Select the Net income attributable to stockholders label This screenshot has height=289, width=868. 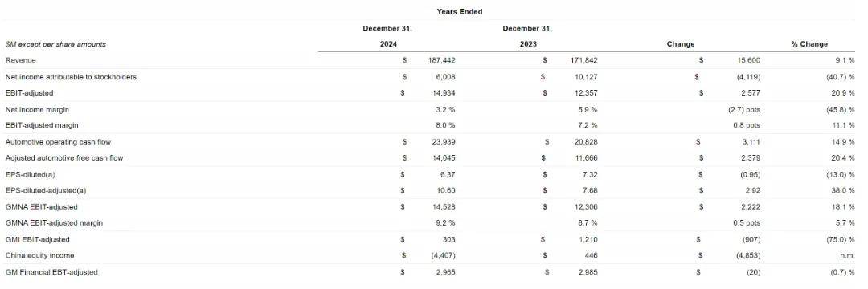(x=71, y=77)
